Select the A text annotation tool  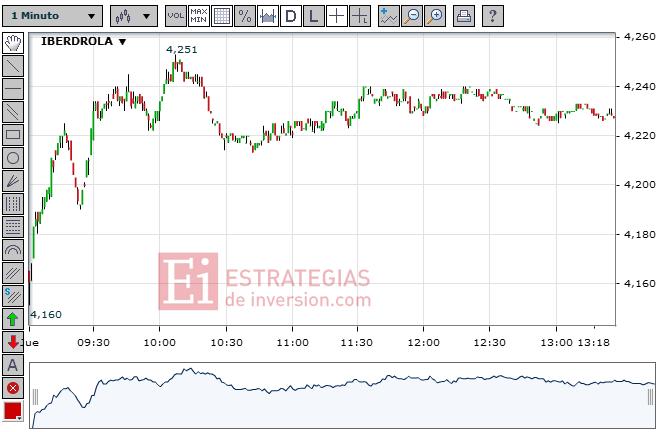tap(13, 365)
